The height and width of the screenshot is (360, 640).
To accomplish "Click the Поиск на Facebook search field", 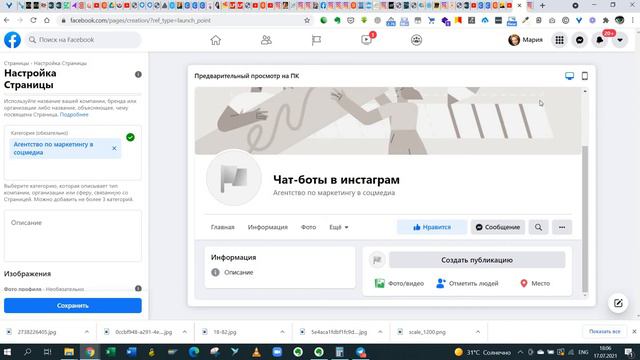I will 84,40.
